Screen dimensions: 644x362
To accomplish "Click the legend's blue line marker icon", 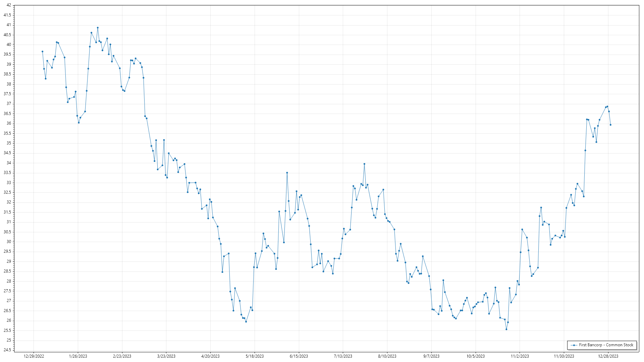I will pyautogui.click(x=574, y=345).
